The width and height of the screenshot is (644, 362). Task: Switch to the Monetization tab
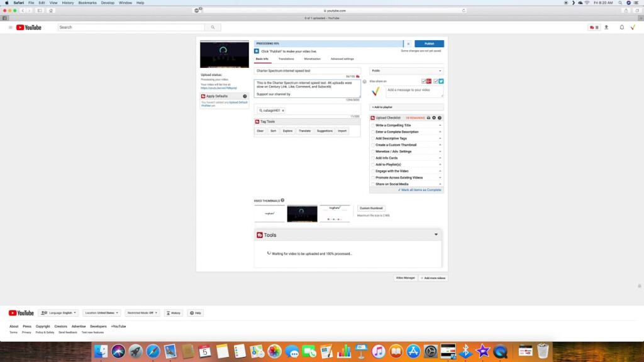click(312, 59)
